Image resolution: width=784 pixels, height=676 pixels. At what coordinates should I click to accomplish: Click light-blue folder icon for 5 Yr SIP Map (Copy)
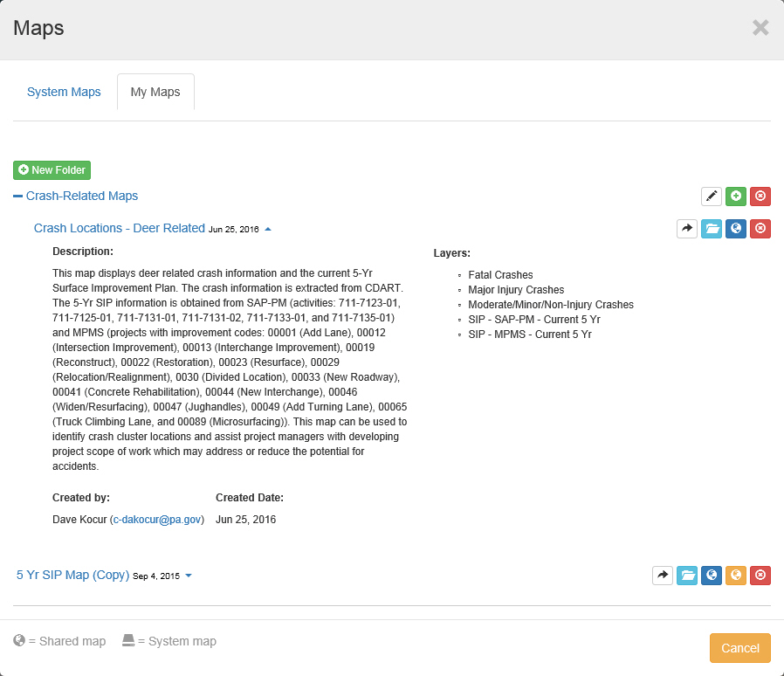687,576
